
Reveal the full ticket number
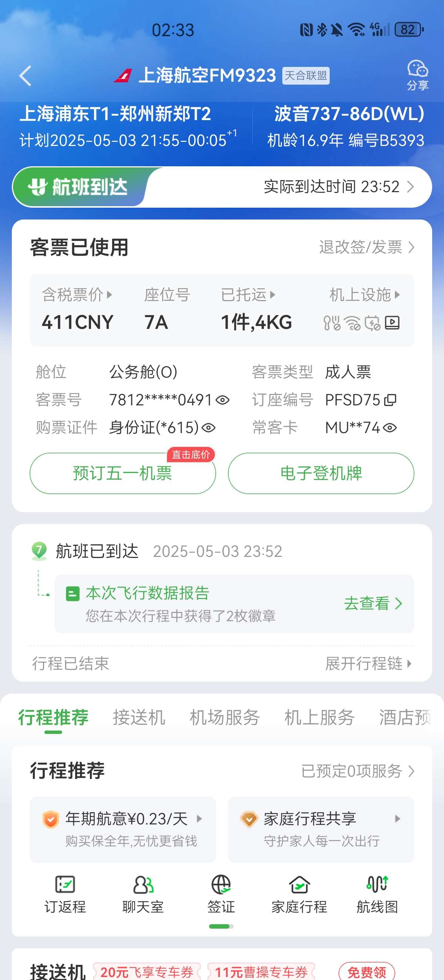coord(222,400)
